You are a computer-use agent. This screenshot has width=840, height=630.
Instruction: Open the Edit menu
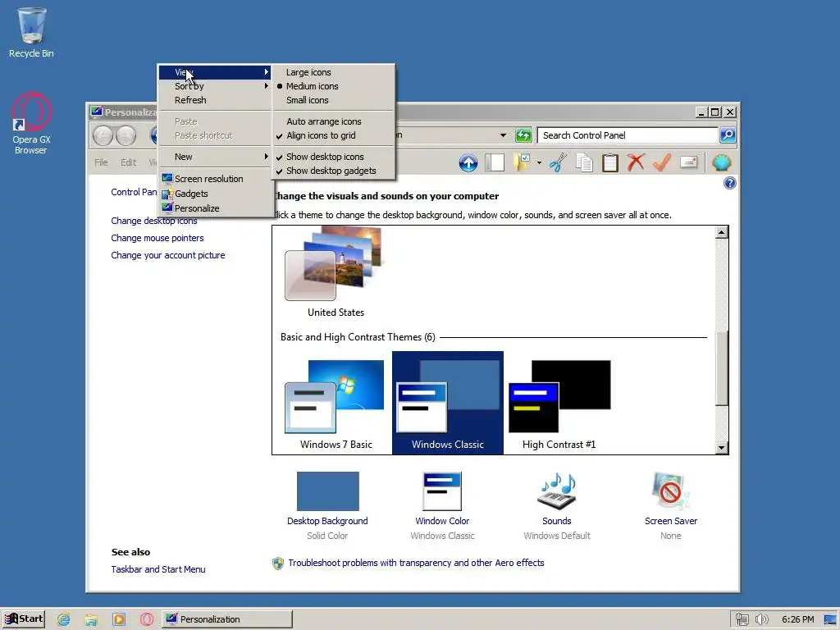point(128,162)
